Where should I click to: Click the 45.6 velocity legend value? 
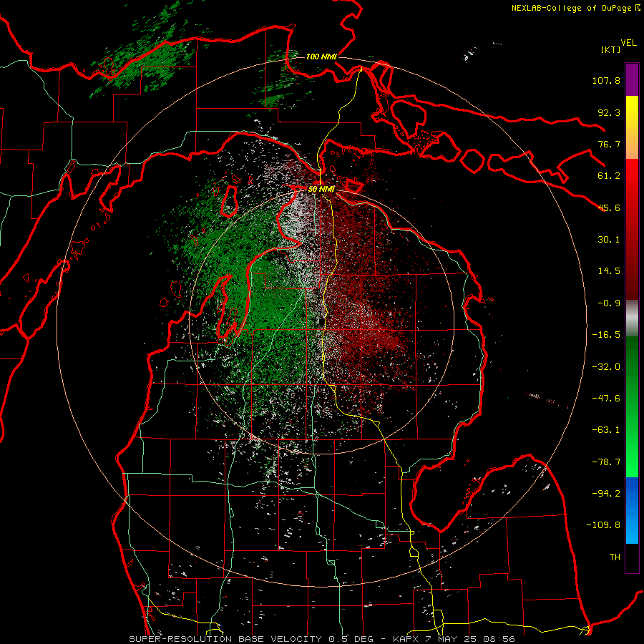tap(609, 208)
